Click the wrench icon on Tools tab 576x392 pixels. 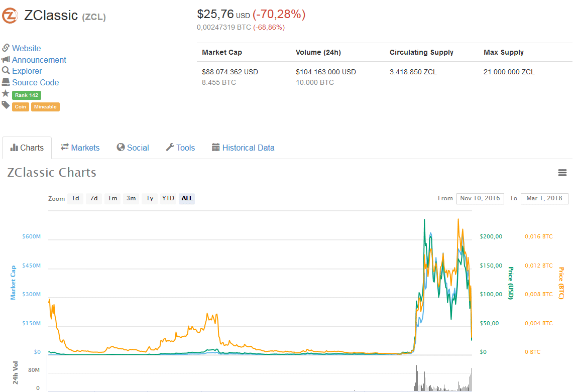tap(170, 147)
